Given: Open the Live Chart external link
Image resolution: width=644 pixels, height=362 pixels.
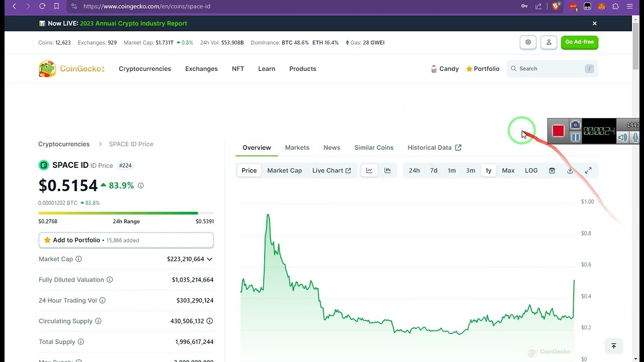Looking at the screenshot, I should (x=332, y=170).
